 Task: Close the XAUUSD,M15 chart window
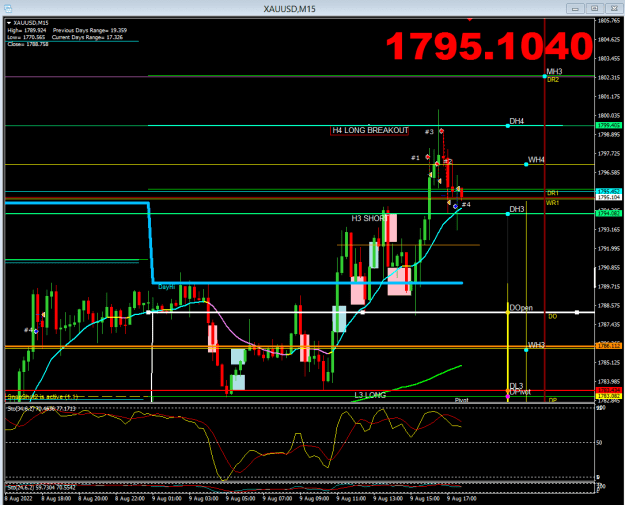614,8
